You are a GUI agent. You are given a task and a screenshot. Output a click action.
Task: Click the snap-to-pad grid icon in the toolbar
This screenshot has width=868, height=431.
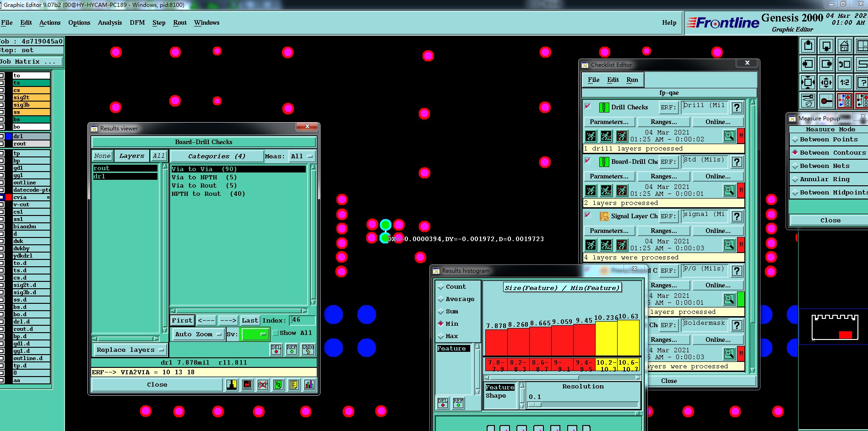pyautogui.click(x=826, y=100)
